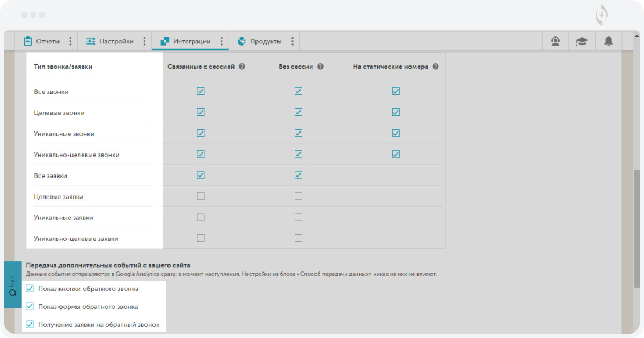The height and width of the screenshot is (338, 644).
Task: Uncheck Целевые звонки in Связанные с сессией
Action: [201, 112]
